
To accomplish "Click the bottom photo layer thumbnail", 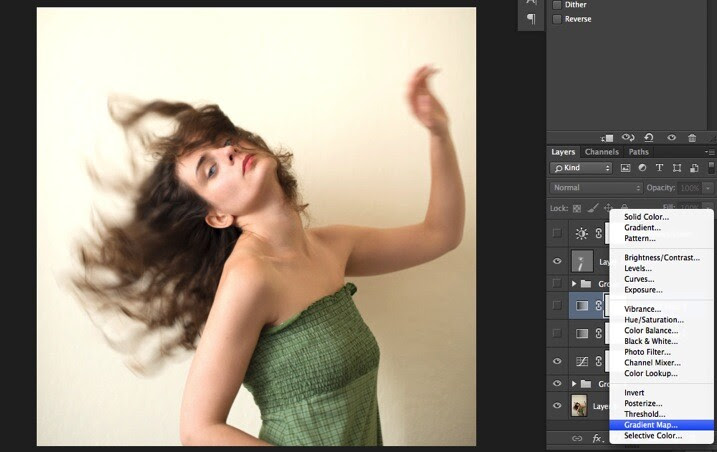I will 580,406.
